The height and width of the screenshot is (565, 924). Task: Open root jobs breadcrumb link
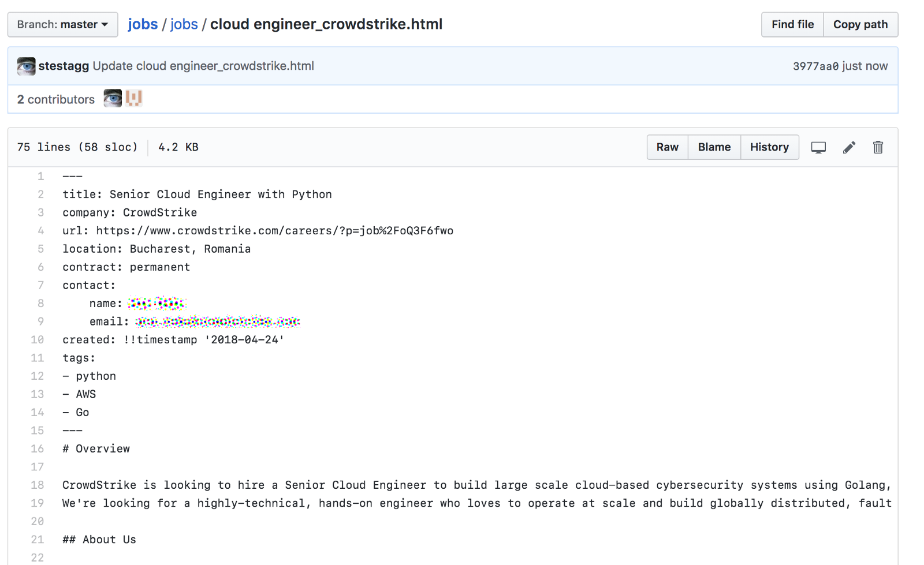(x=143, y=24)
